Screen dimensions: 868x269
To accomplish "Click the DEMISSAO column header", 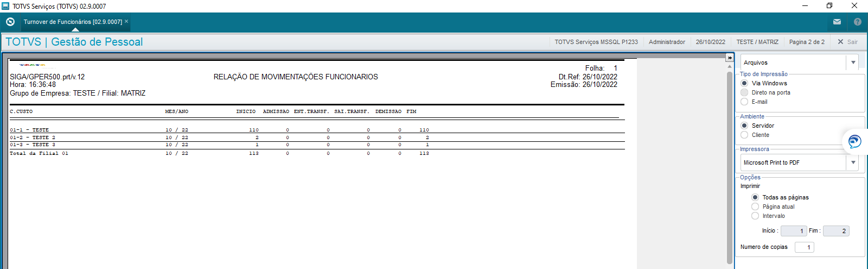I will [388, 111].
